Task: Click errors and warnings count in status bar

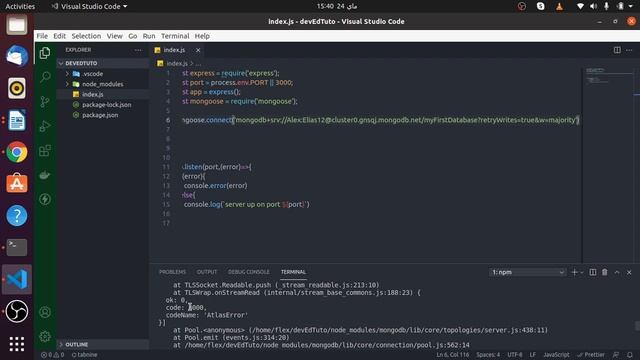Action: [52, 355]
